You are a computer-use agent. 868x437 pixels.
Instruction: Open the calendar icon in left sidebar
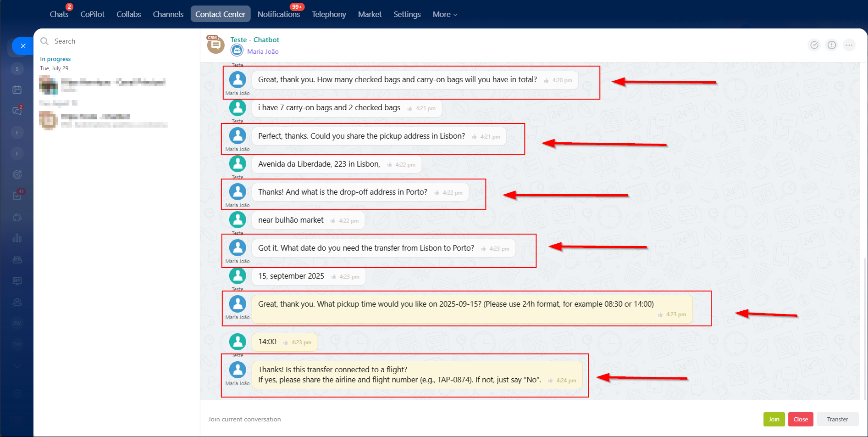pyautogui.click(x=17, y=90)
